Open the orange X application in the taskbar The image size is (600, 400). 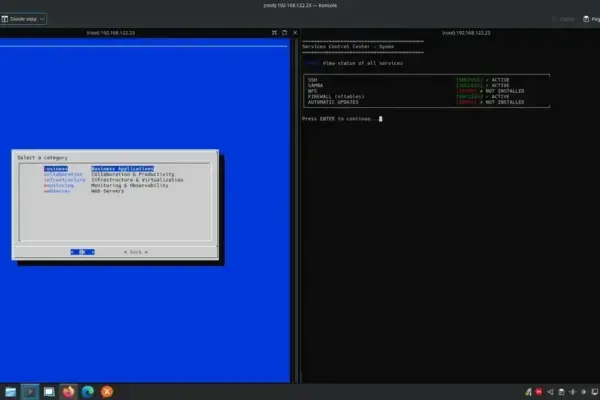click(107, 392)
